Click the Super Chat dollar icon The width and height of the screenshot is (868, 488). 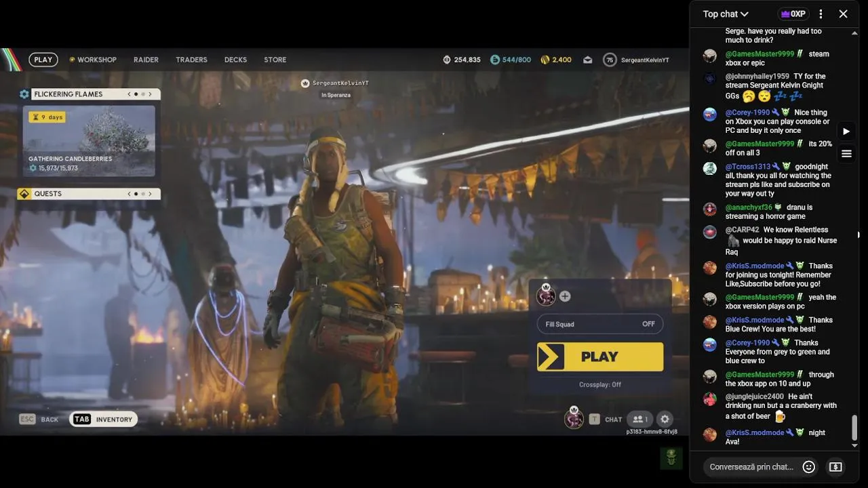pos(835,467)
